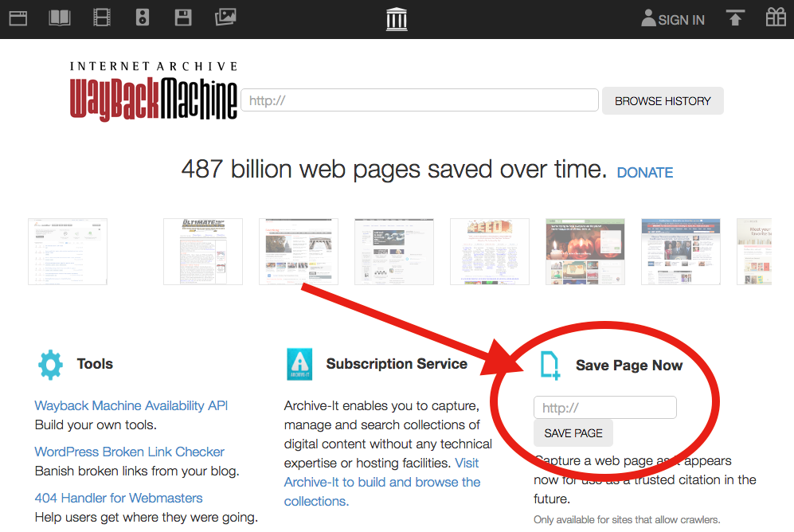The width and height of the screenshot is (794, 532).
Task: Click the Subscription Service heading
Action: [x=397, y=364]
